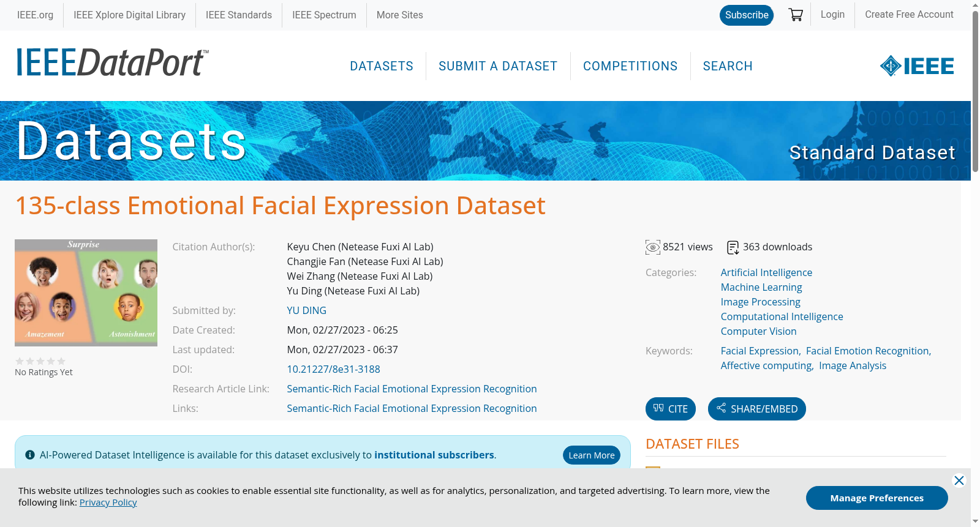Click the dataset title heading
980x527 pixels.
click(281, 206)
